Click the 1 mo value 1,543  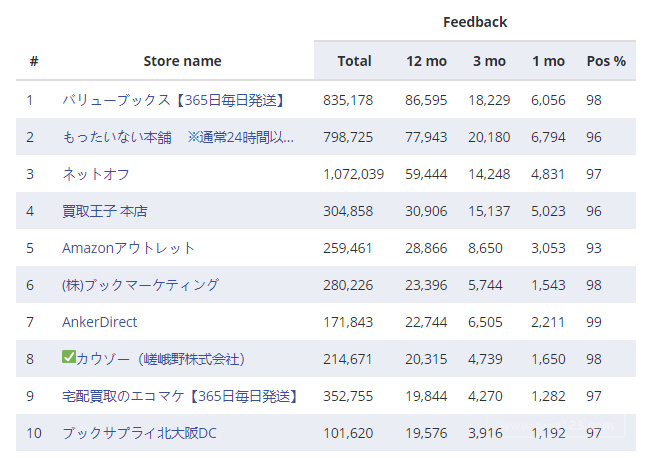point(548,285)
